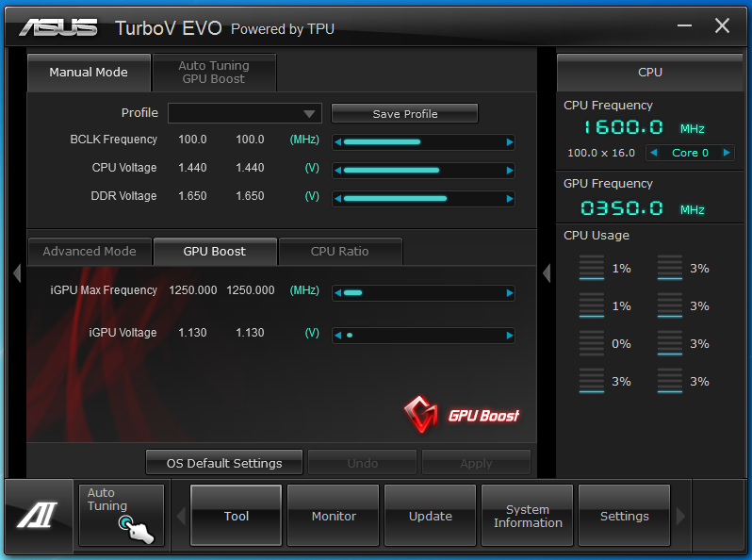Click the Core 0 selector label
The image size is (752, 560).
pyautogui.click(x=690, y=153)
